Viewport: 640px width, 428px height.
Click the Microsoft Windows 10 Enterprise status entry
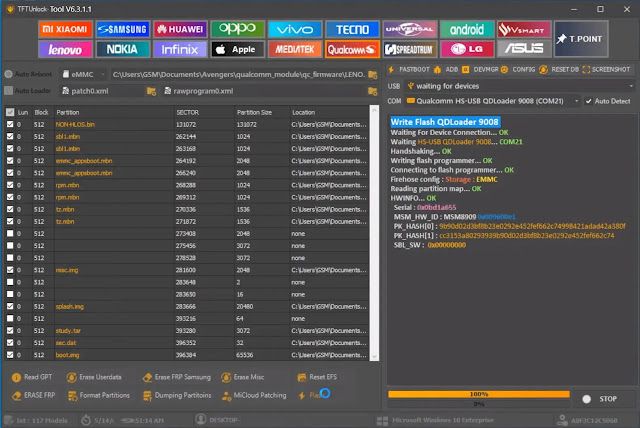click(436, 420)
